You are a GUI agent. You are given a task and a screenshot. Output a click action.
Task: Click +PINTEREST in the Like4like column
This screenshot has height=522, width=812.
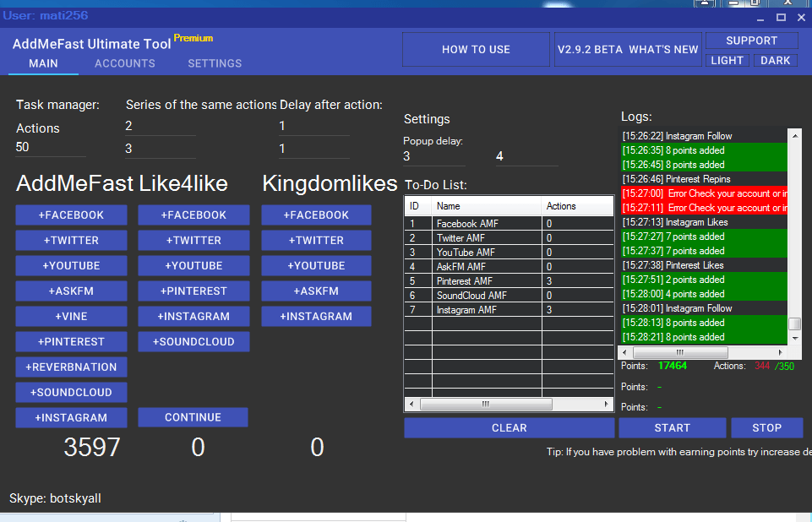(x=193, y=291)
